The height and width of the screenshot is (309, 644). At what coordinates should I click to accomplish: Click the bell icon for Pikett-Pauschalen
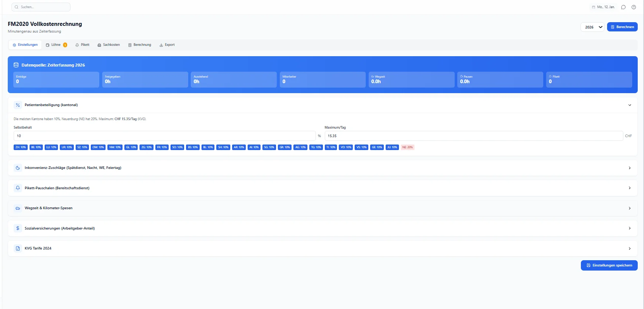coord(18,188)
